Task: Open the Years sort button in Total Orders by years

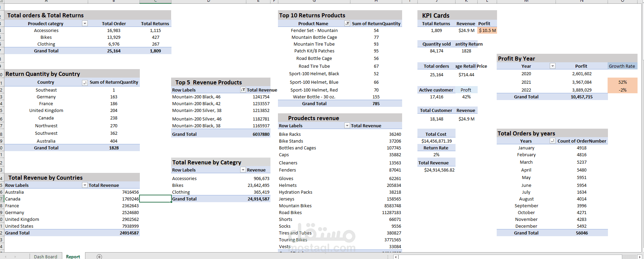Action: [552, 141]
